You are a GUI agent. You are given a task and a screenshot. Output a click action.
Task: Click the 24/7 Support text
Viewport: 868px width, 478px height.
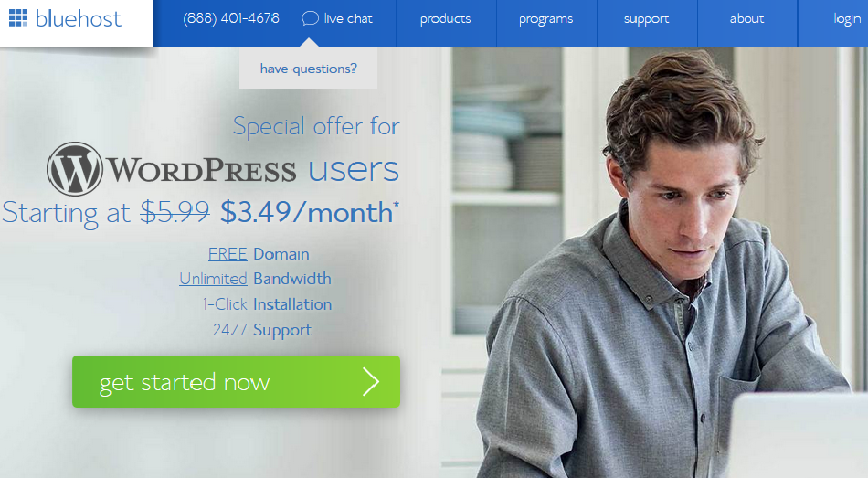[262, 330]
